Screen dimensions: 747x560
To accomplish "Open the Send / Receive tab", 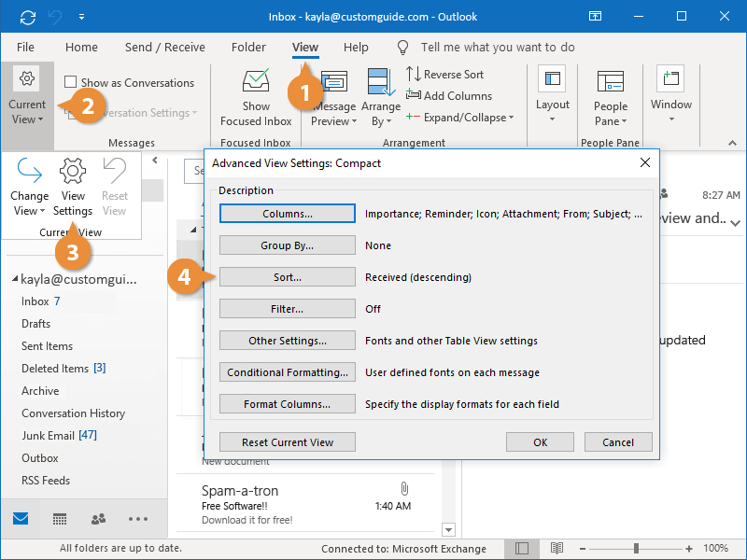I will (x=165, y=48).
